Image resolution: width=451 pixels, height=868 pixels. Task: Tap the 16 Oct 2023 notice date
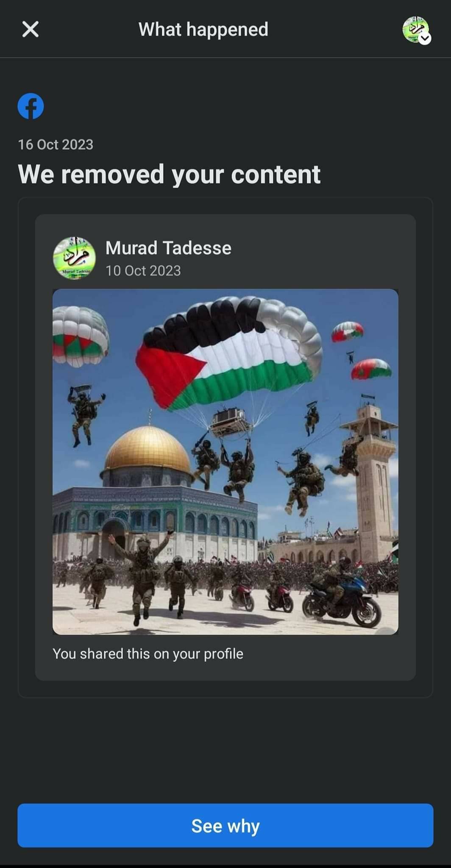(x=56, y=145)
